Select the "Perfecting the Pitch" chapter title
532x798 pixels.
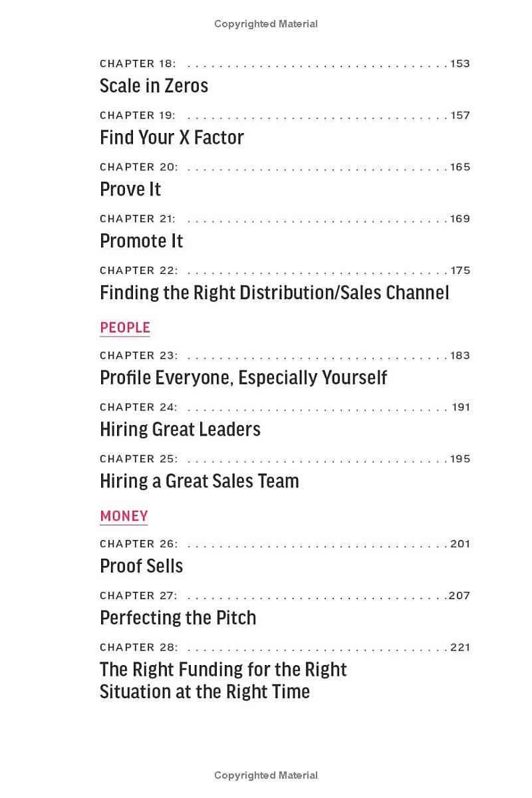(x=178, y=618)
